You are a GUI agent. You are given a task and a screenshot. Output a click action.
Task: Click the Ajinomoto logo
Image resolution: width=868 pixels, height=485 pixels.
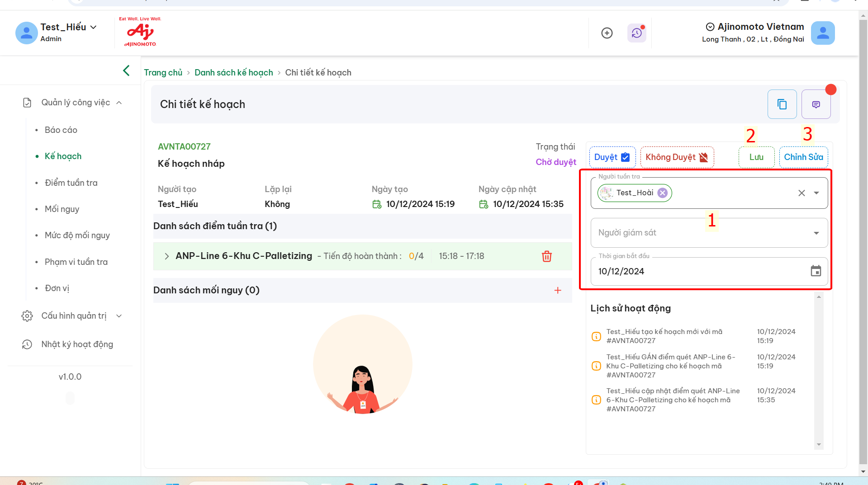[x=140, y=32]
